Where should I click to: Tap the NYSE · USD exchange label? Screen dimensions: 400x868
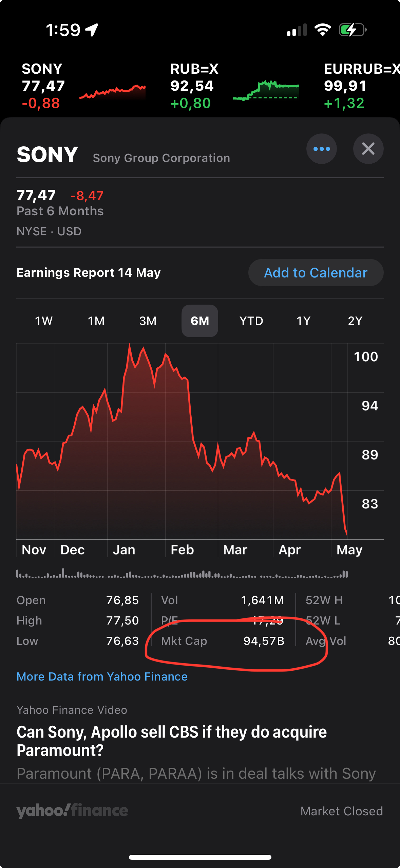pyautogui.click(x=49, y=231)
